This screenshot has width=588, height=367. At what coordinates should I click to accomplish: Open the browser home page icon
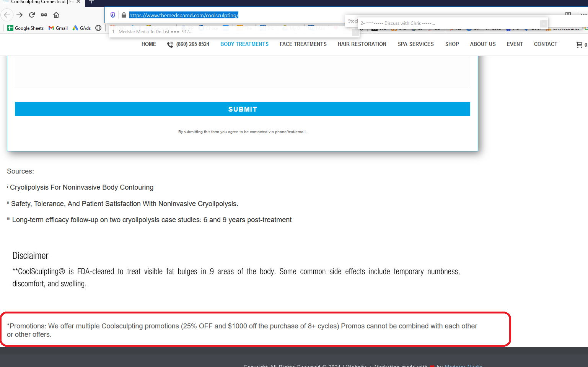56,15
